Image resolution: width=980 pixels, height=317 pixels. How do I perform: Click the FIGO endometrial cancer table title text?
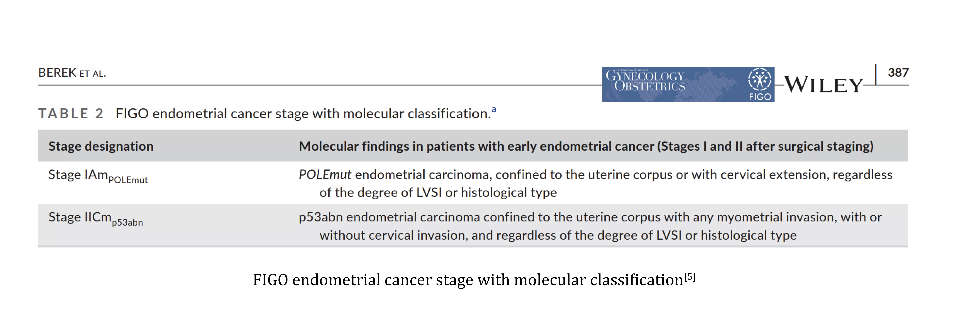[x=303, y=114]
